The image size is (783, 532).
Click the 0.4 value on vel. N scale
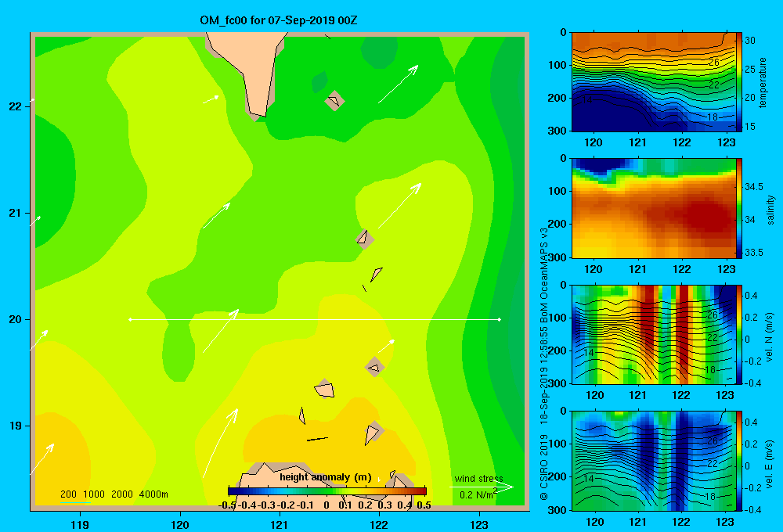click(751, 296)
